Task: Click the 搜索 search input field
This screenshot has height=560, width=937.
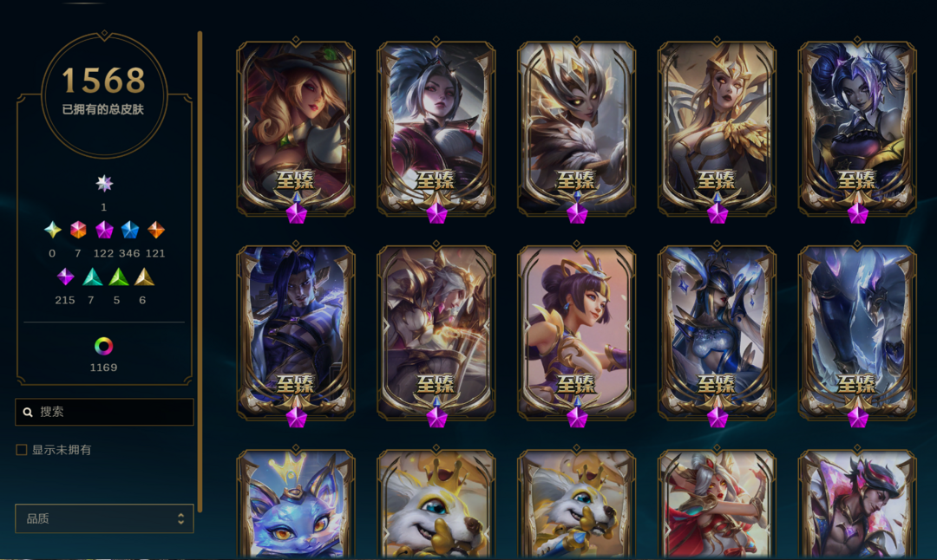Action: coord(104,412)
